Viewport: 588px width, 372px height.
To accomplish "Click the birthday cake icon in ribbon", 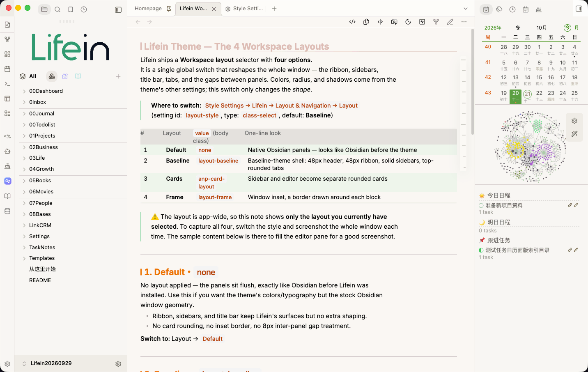I will [7, 166].
